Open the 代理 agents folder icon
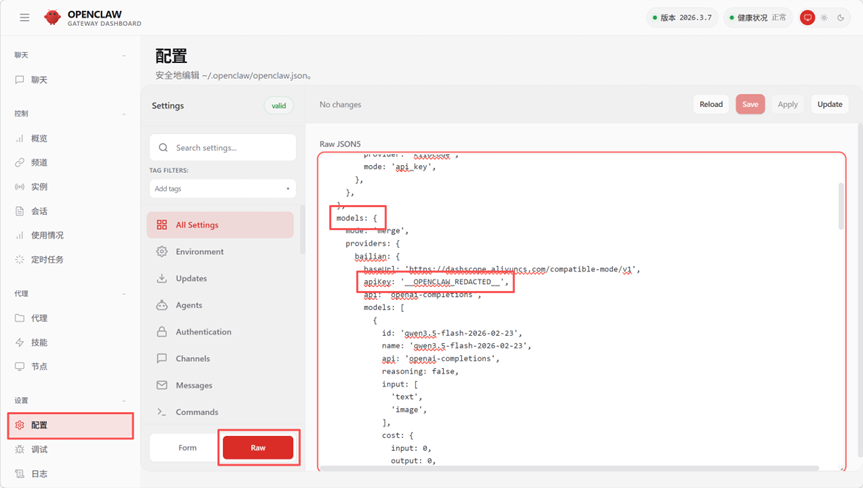The width and height of the screenshot is (863, 488). click(x=19, y=318)
